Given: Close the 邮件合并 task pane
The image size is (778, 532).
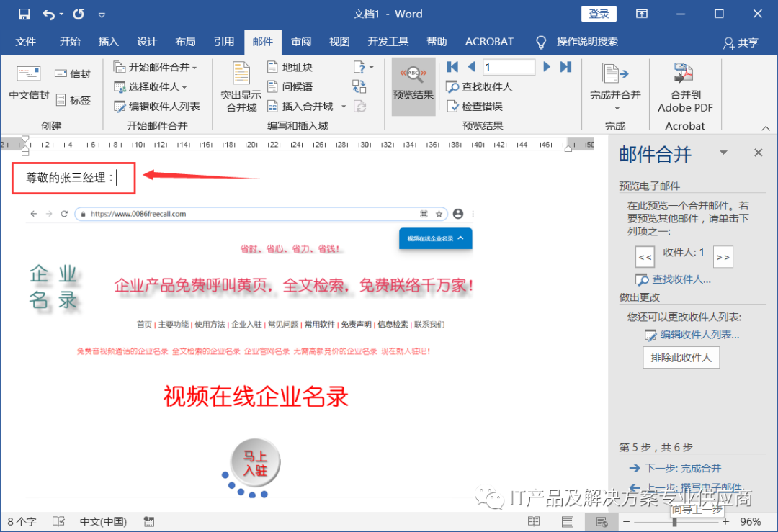Looking at the screenshot, I should click(x=758, y=153).
